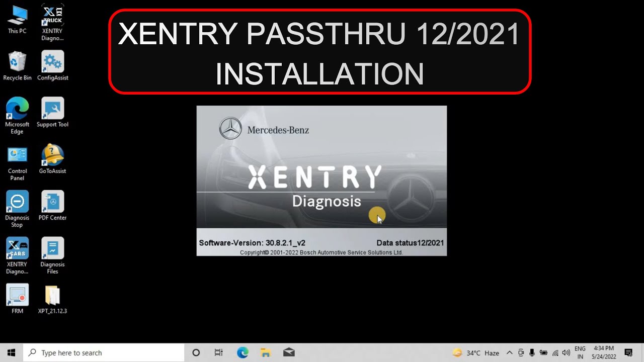Viewport: 644px width, 362px height.
Task: Open the 34°C Haze weather widget
Action: 476,353
